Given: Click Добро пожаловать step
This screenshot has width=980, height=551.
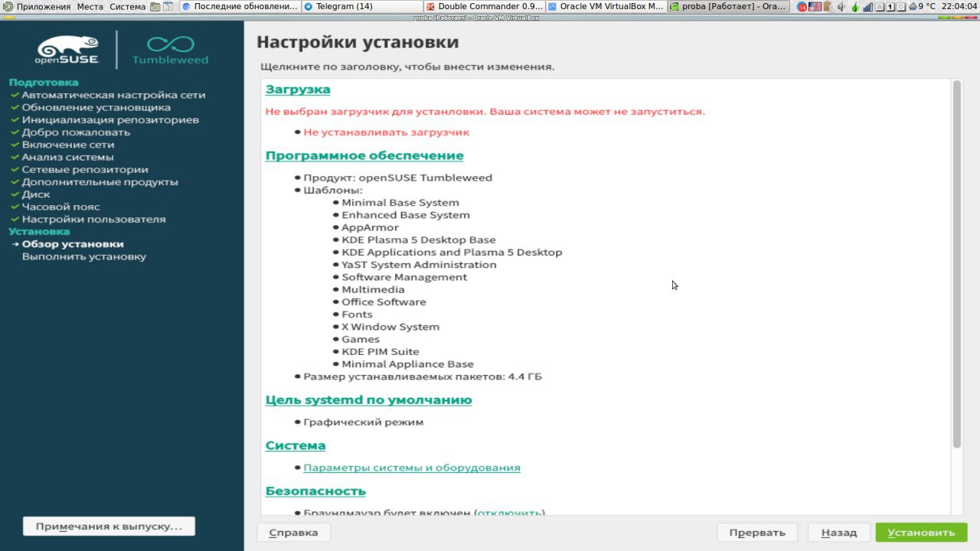Looking at the screenshot, I should pos(76,132).
